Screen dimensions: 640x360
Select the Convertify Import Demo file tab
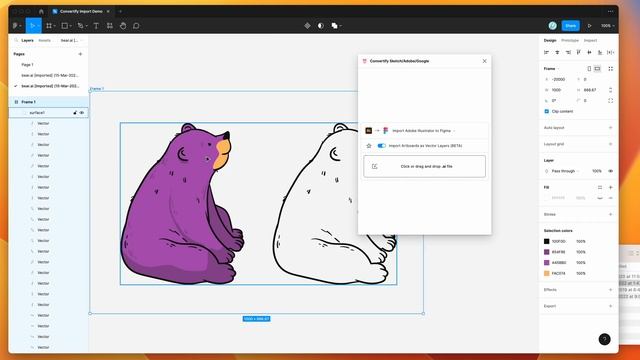coord(81,11)
